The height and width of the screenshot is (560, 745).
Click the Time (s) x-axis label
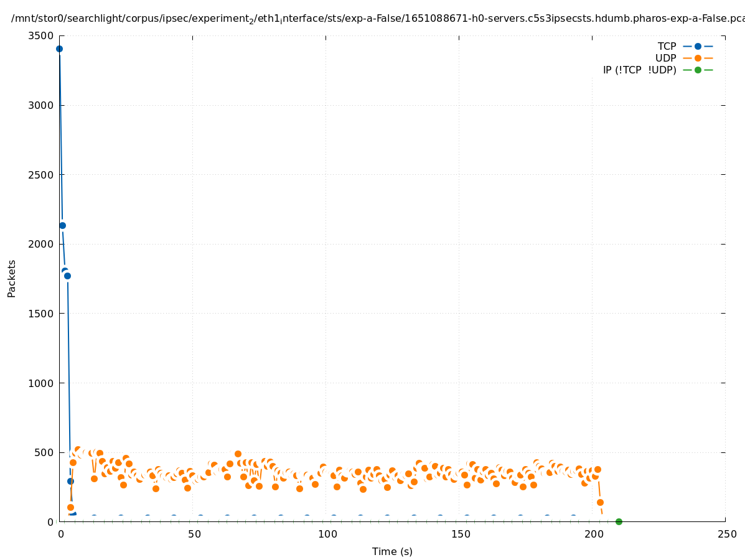(392, 551)
